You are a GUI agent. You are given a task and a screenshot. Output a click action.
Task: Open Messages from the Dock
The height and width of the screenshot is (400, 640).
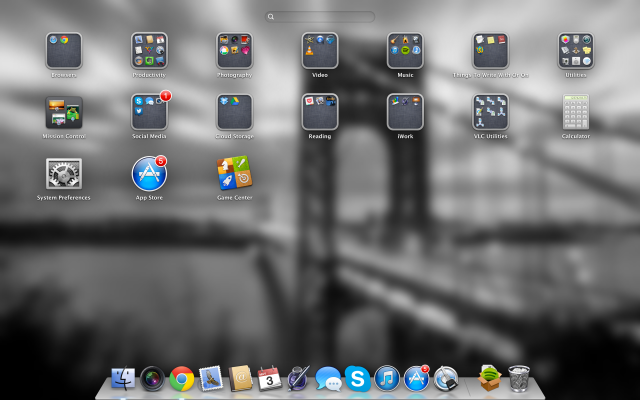pyautogui.click(x=329, y=379)
